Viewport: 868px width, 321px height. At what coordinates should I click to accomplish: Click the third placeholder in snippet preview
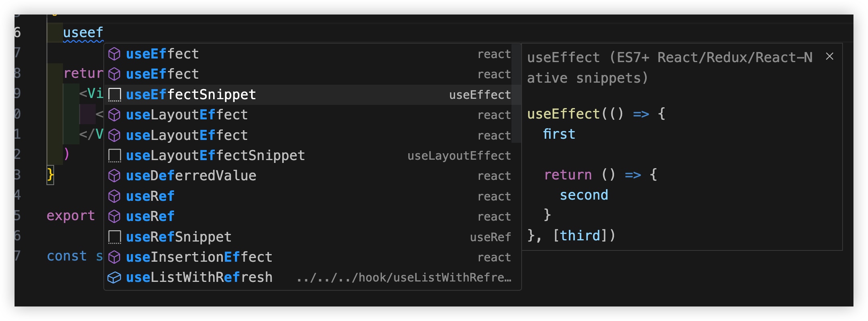pos(580,236)
